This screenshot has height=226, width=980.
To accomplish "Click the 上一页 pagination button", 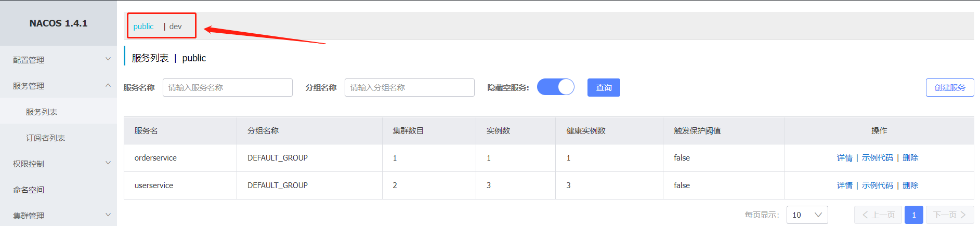I will pyautogui.click(x=879, y=215).
